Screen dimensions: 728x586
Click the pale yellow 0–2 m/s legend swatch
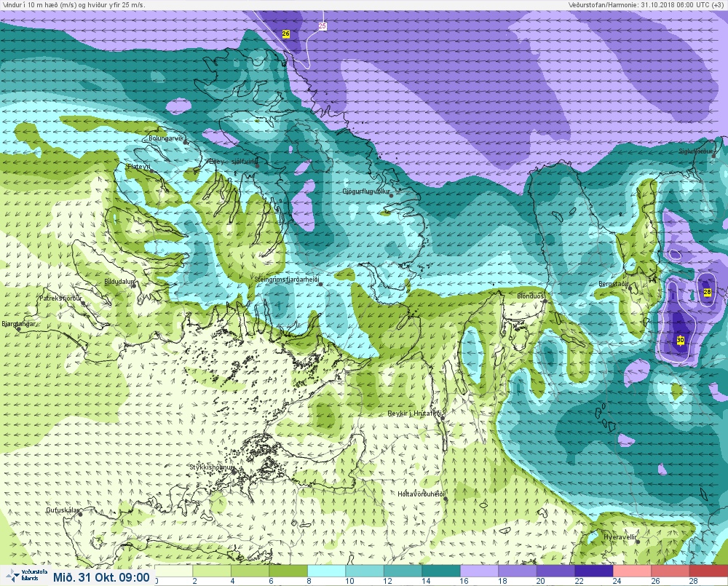[x=174, y=571]
